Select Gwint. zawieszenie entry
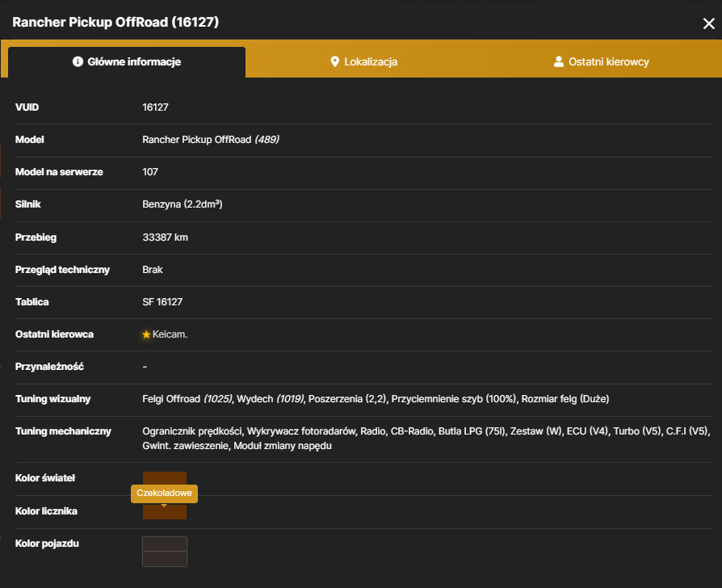This screenshot has height=588, width=722. tap(186, 446)
